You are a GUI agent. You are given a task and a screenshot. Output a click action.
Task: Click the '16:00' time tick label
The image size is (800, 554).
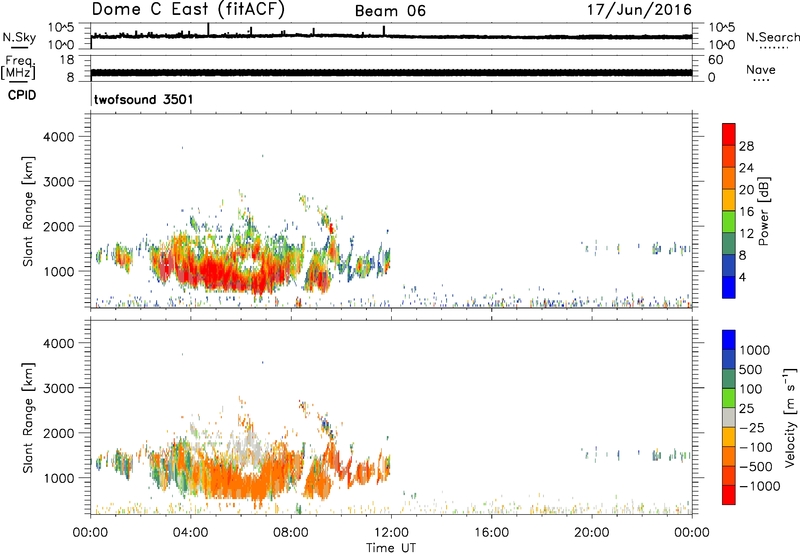491,533
